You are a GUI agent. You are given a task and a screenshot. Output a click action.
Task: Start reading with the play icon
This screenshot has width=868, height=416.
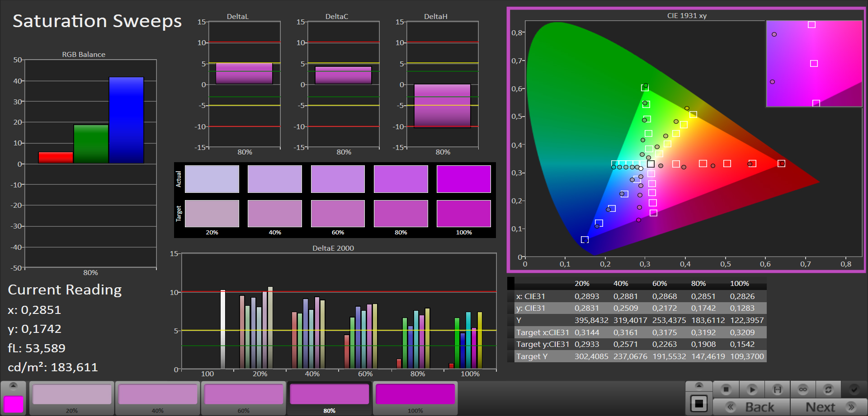(x=752, y=389)
